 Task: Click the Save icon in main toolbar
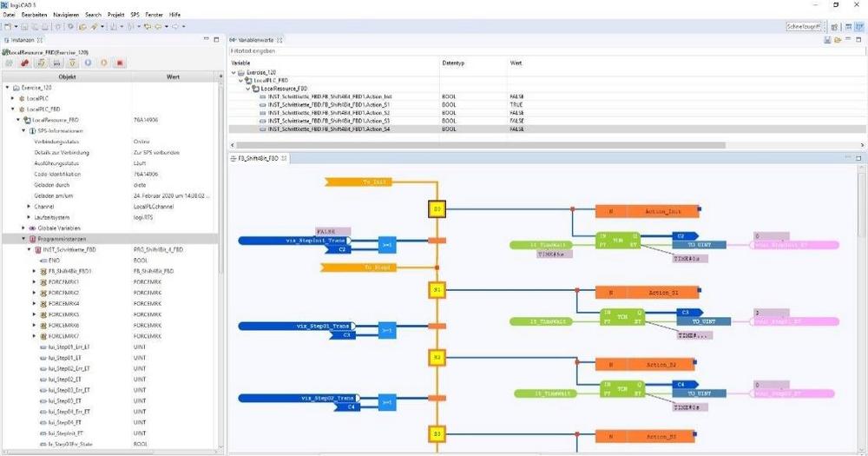click(24, 27)
